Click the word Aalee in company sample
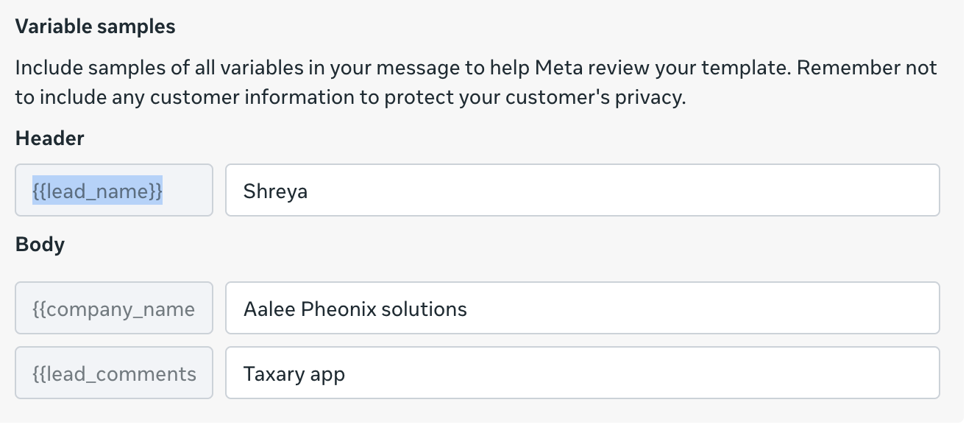 tap(269, 309)
